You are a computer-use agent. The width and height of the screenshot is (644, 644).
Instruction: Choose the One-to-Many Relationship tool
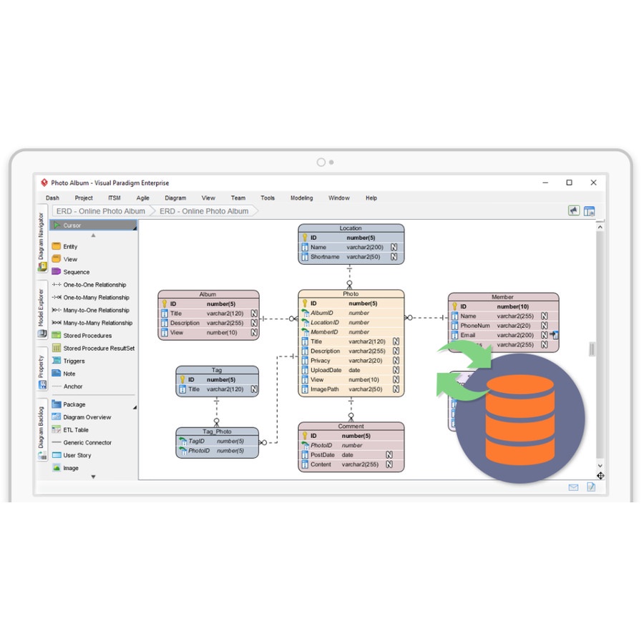click(83, 297)
